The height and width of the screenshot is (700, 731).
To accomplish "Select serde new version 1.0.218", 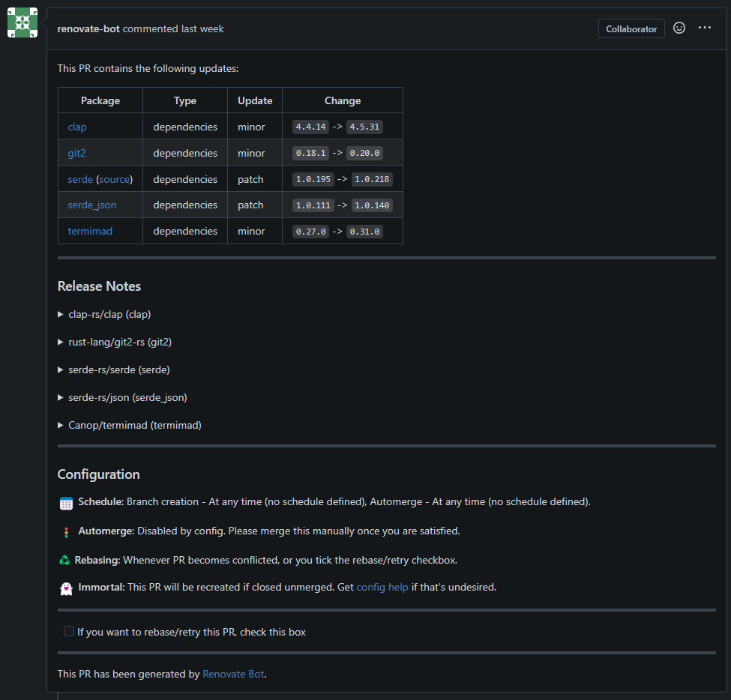I will 372,179.
